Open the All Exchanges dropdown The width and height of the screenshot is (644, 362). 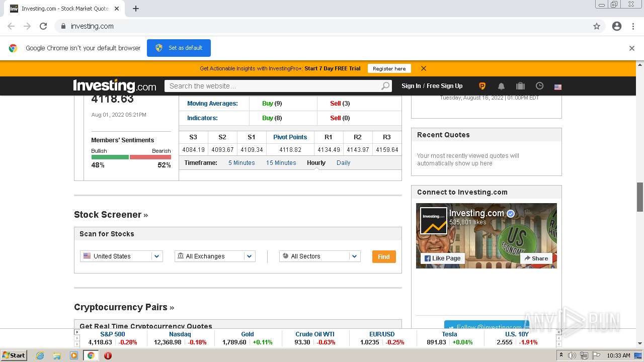(x=215, y=256)
